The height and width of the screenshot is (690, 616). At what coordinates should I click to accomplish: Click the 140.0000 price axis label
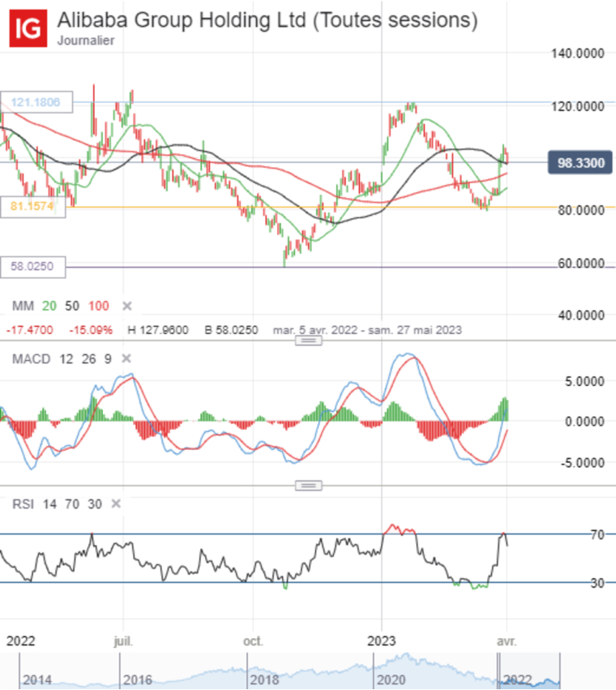coord(578,54)
